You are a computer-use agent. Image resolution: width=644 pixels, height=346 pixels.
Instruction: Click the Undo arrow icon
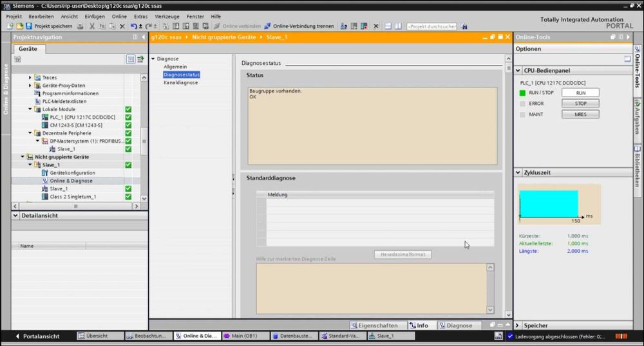pyautogui.click(x=133, y=26)
